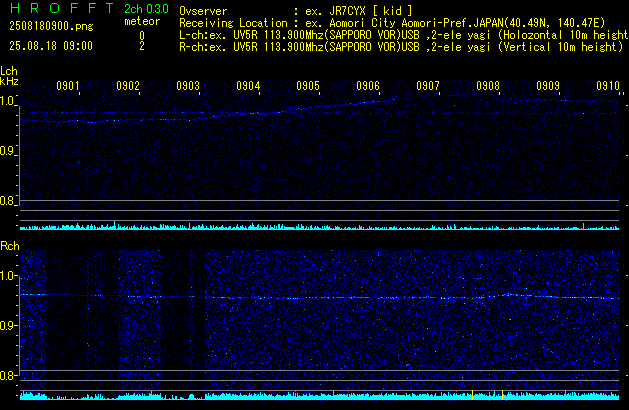The width and height of the screenshot is (629, 410).
Task: Click the Rch 0.9 kHz axis label
Action: coord(7,325)
